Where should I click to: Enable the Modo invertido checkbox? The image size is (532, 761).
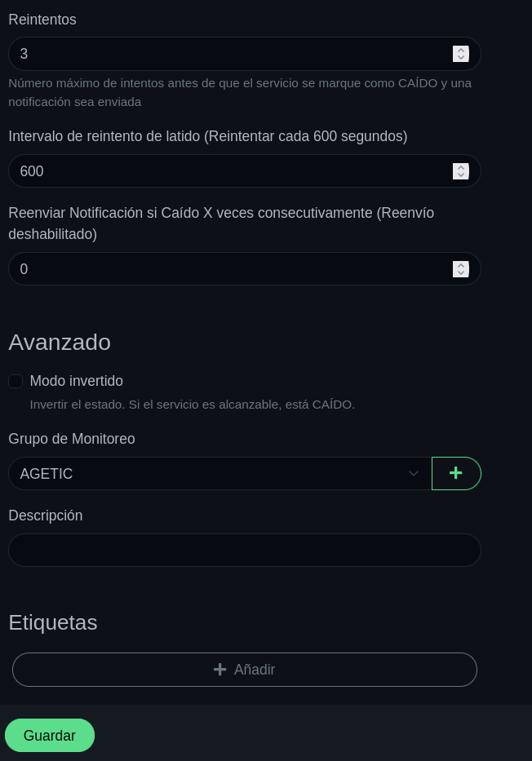click(x=16, y=381)
